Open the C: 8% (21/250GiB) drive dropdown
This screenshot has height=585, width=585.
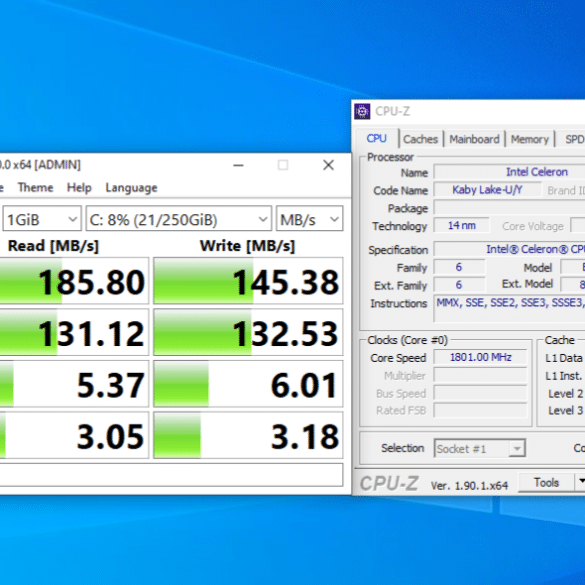[178, 219]
